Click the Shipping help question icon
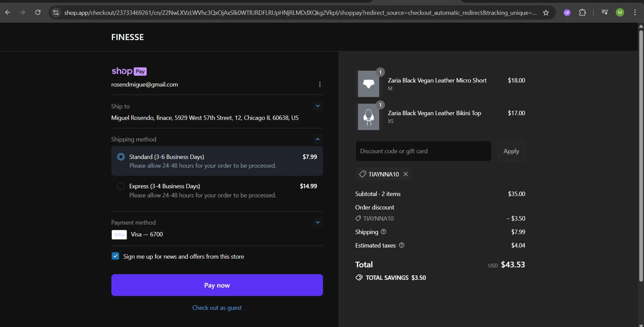 point(384,232)
